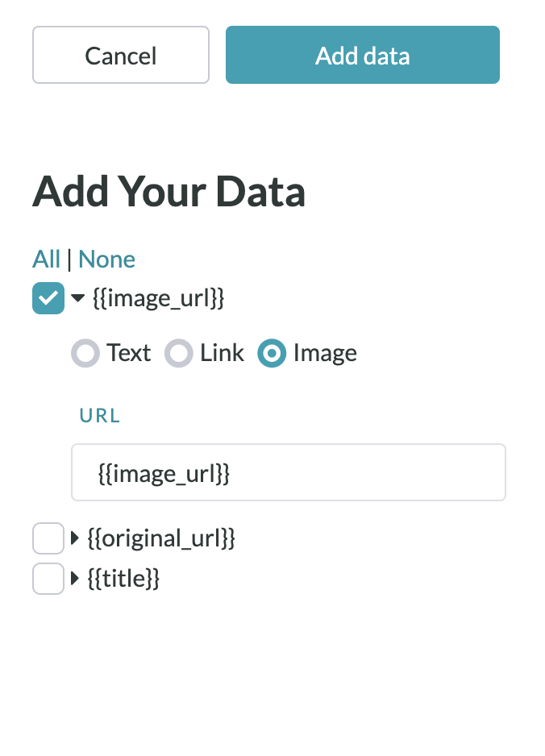Open the {{title}} disclosure triangle
Screen dimensions: 545x756
tap(75, 578)
